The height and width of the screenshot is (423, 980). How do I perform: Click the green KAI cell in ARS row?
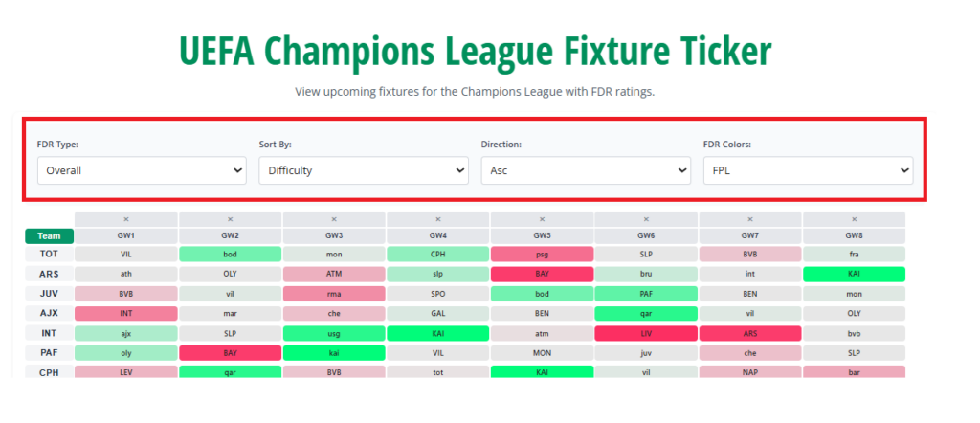854,274
